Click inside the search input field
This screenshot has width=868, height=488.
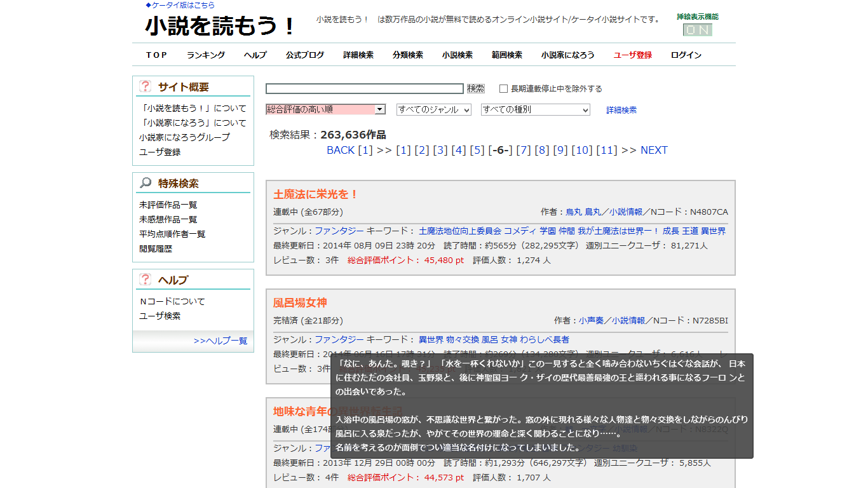coord(364,88)
